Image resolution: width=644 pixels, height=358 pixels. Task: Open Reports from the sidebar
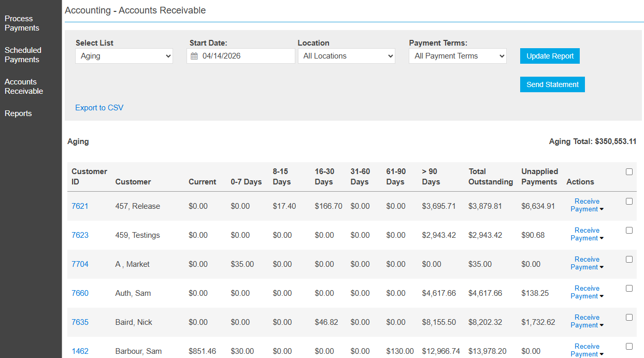pyautogui.click(x=18, y=113)
